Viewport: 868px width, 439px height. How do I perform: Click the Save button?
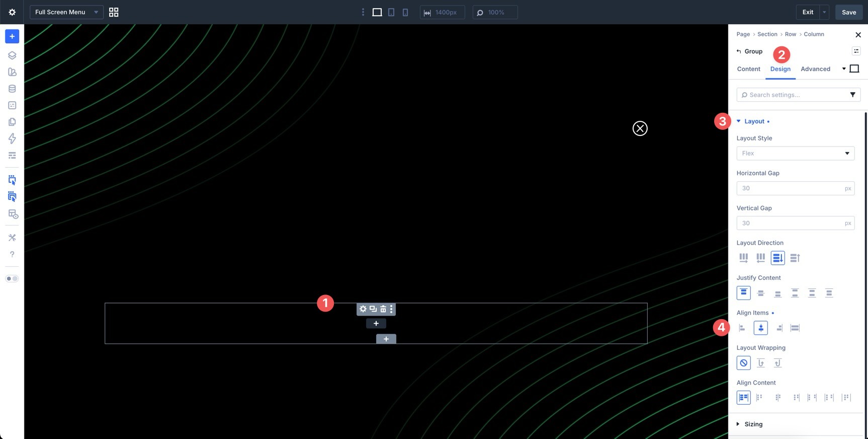tap(849, 12)
